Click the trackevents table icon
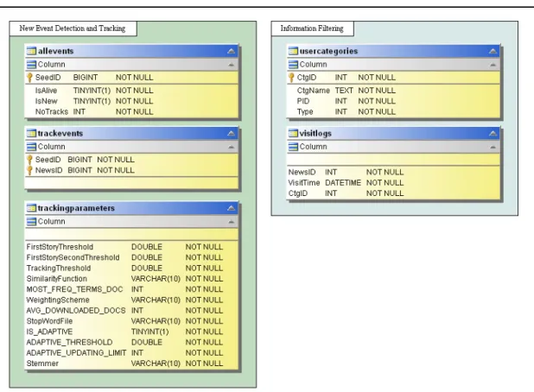 (x=31, y=133)
